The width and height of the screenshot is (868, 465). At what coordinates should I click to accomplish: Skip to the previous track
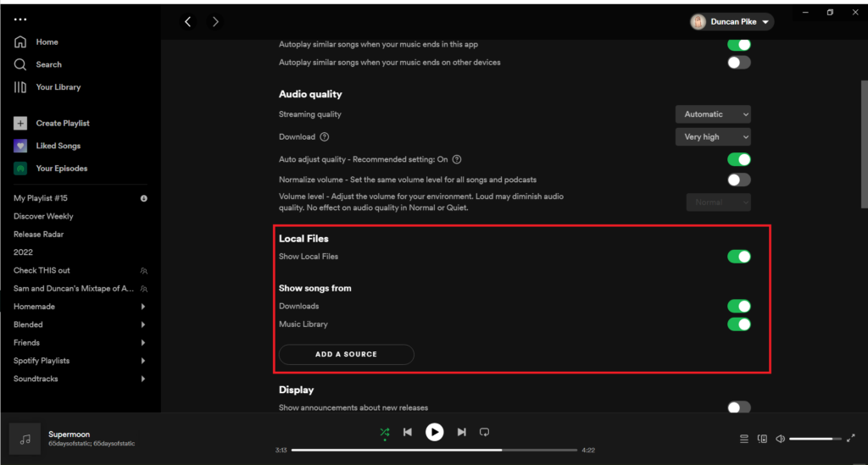408,432
